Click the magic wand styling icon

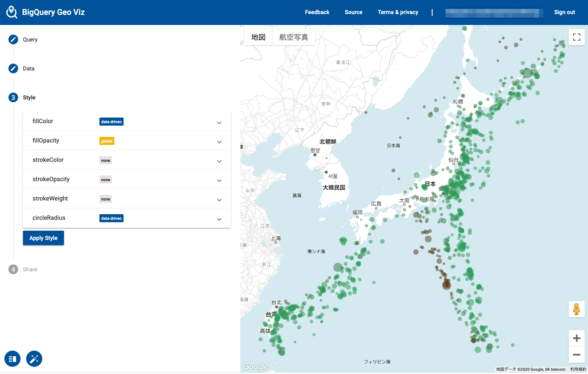(x=34, y=358)
